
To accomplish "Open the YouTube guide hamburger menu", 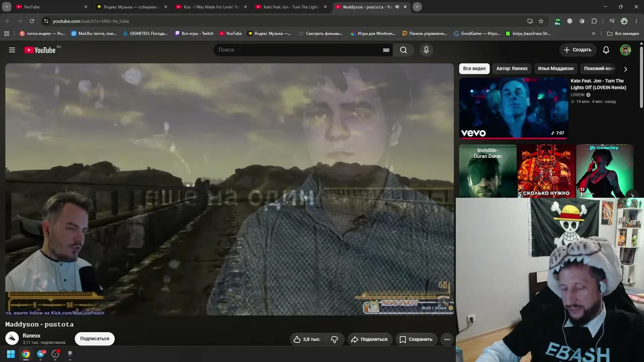I will coord(12,50).
